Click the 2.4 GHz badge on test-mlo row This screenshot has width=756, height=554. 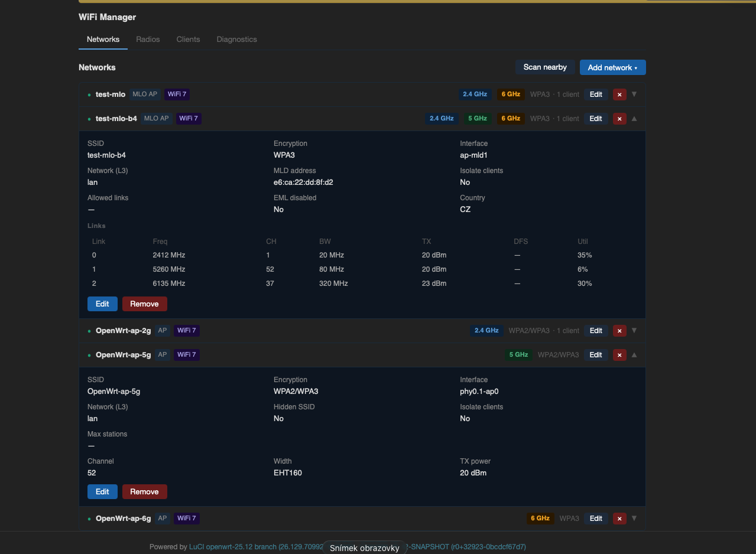(475, 94)
